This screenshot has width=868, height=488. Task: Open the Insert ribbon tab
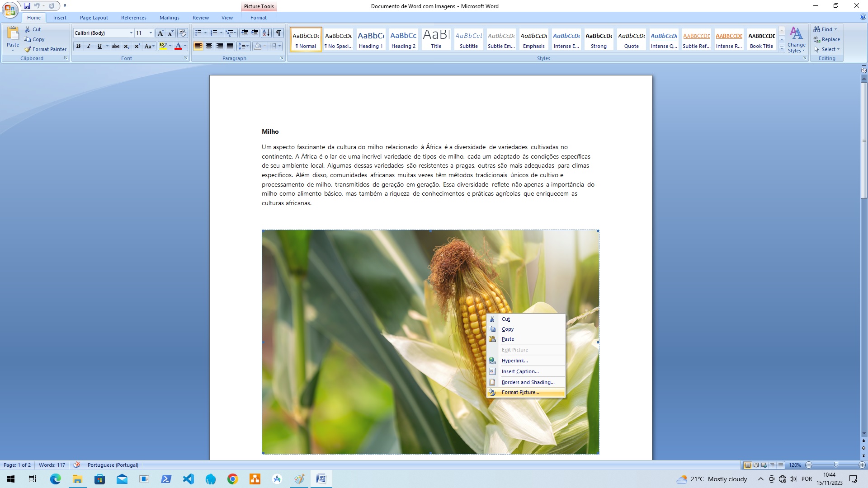click(x=60, y=18)
